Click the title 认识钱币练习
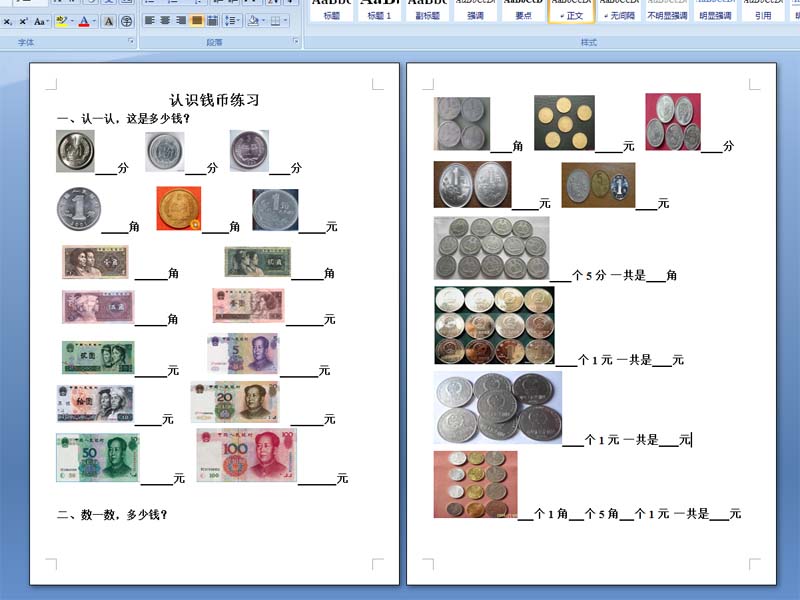This screenshot has height=600, width=800. pyautogui.click(x=214, y=100)
